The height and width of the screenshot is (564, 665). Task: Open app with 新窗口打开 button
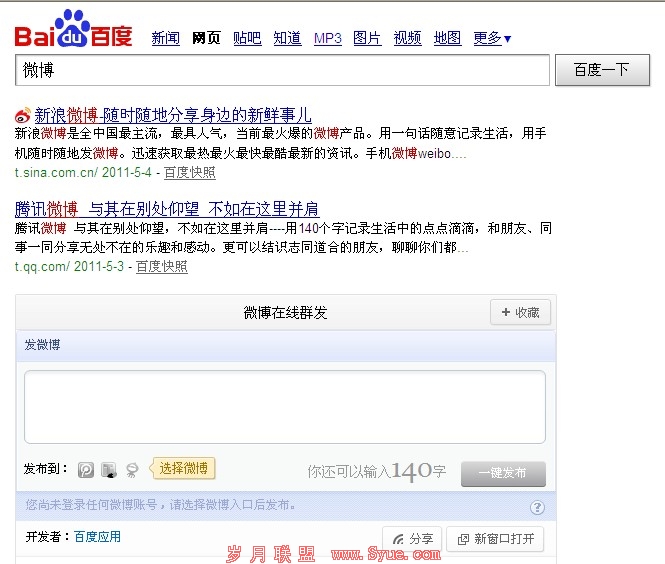pyautogui.click(x=495, y=539)
